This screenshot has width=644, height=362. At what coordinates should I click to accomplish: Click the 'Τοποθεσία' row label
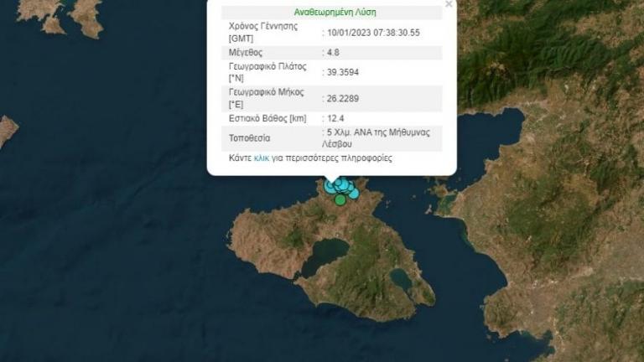point(250,138)
